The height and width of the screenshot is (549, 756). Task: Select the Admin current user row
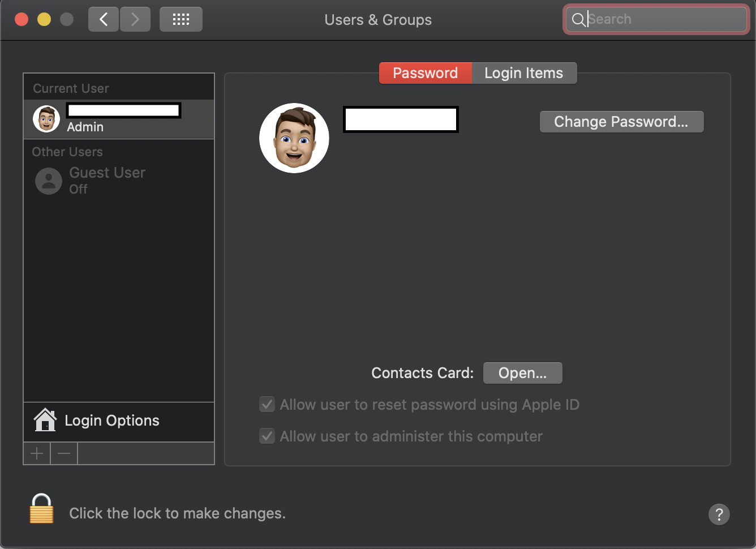click(x=119, y=119)
